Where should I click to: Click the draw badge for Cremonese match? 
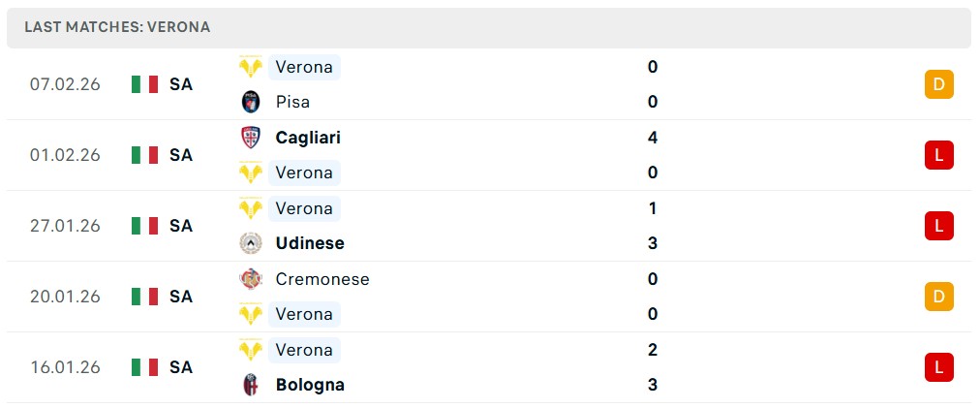(x=938, y=297)
